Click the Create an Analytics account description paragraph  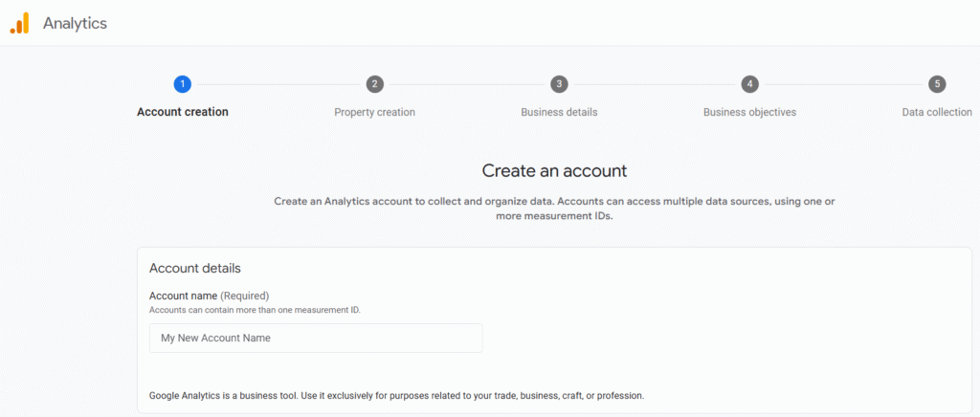click(x=554, y=209)
